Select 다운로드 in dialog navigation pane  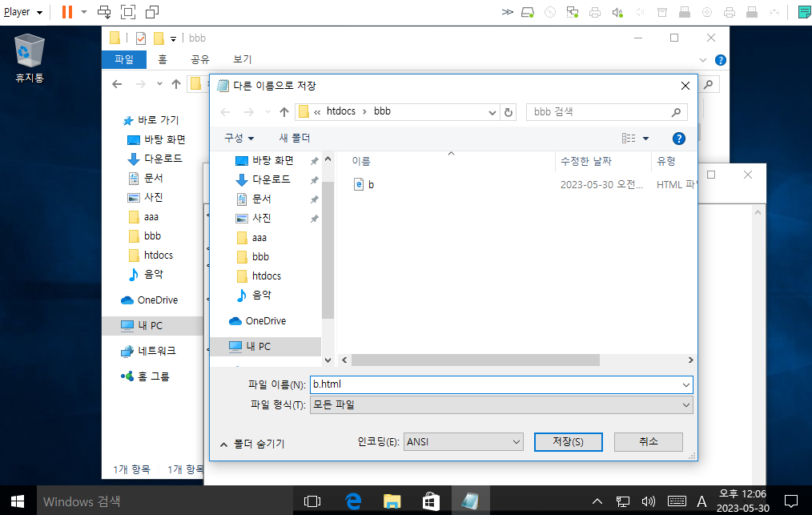click(263, 179)
